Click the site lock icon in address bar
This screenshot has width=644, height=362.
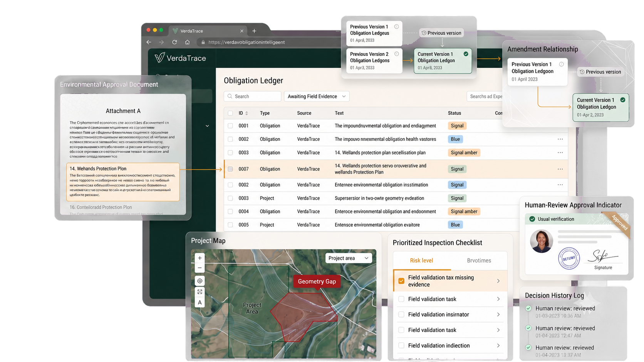point(203,42)
